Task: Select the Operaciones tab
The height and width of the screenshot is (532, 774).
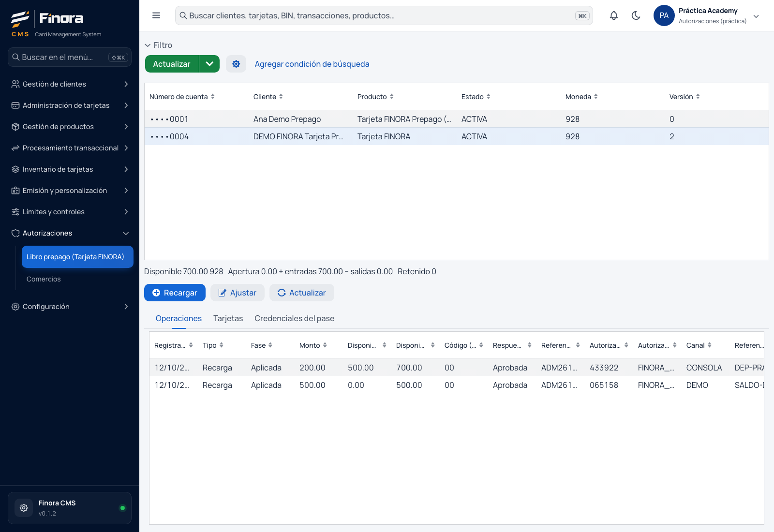Action: click(x=179, y=318)
